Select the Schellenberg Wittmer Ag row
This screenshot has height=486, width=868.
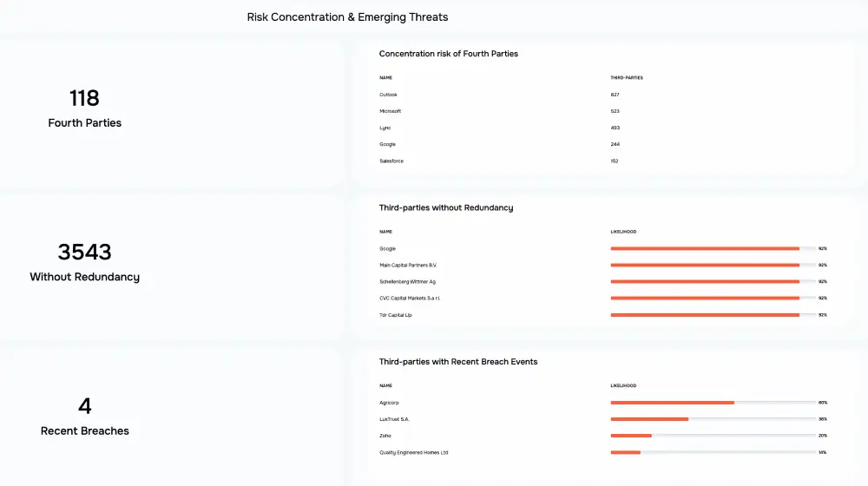(x=407, y=281)
